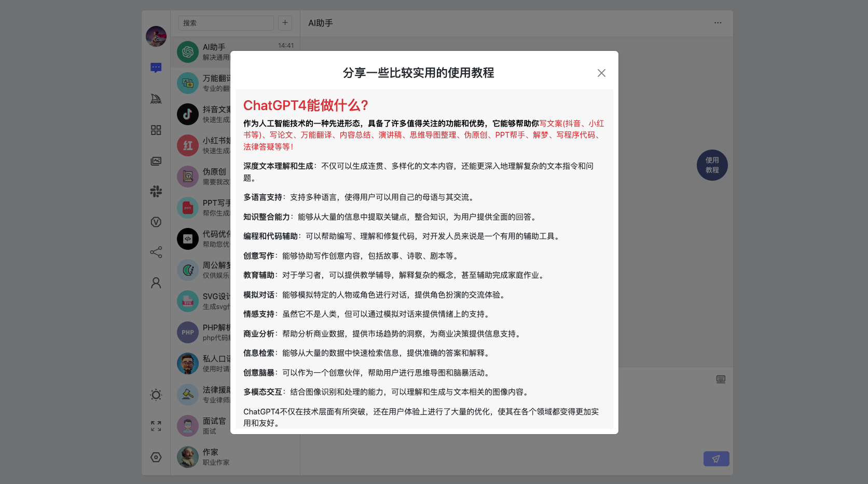Image resolution: width=868 pixels, height=484 pixels.
Task: Click the 深度文本理解和生成 bold label
Action: 278,166
